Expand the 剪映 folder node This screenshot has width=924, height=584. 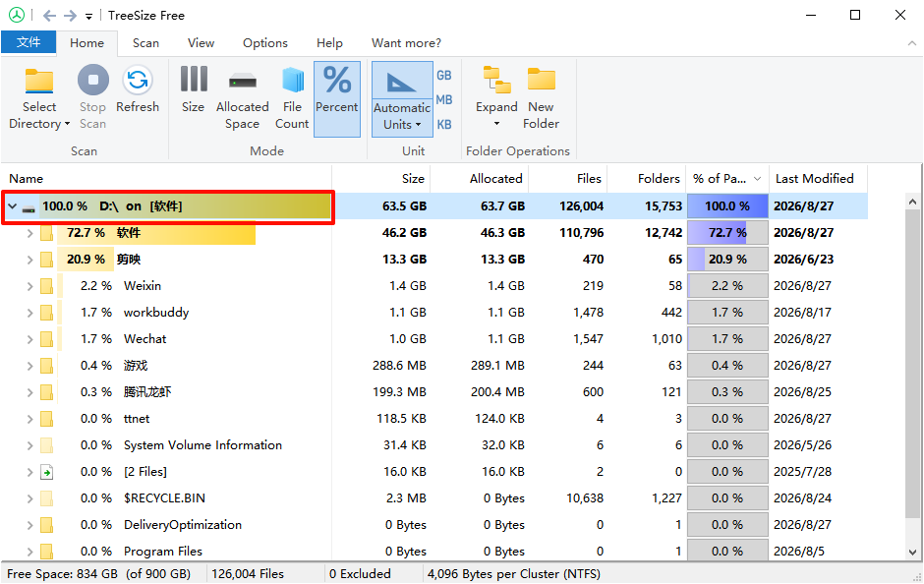coord(30,260)
